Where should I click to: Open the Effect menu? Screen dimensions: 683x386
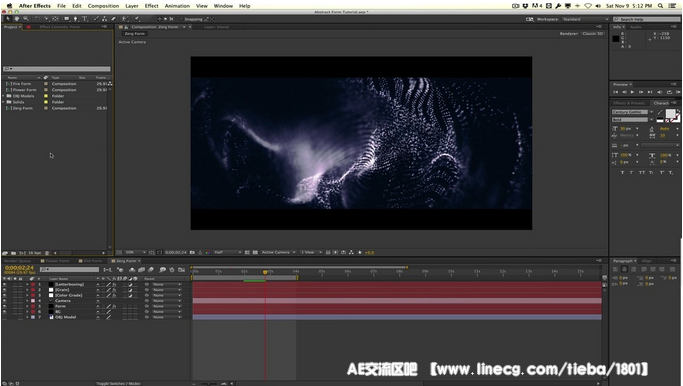pyautogui.click(x=152, y=6)
